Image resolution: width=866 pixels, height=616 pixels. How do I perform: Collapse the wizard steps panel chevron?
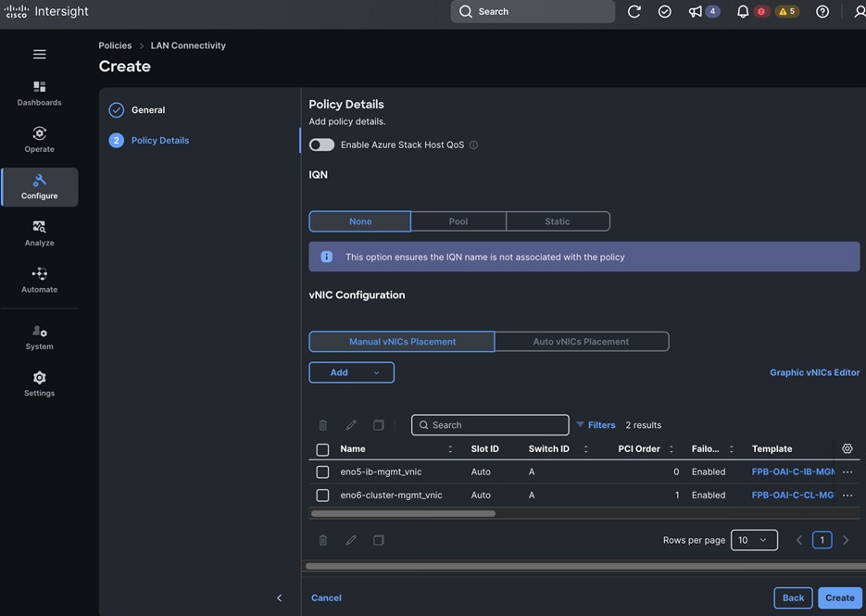(280, 597)
